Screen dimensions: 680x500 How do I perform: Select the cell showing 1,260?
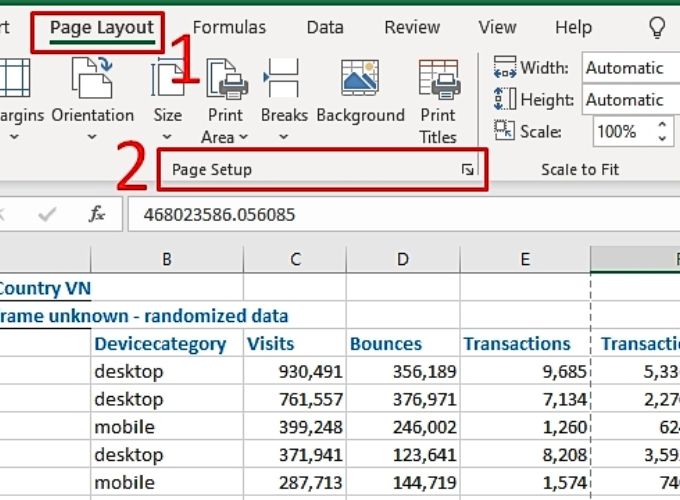coord(525,427)
